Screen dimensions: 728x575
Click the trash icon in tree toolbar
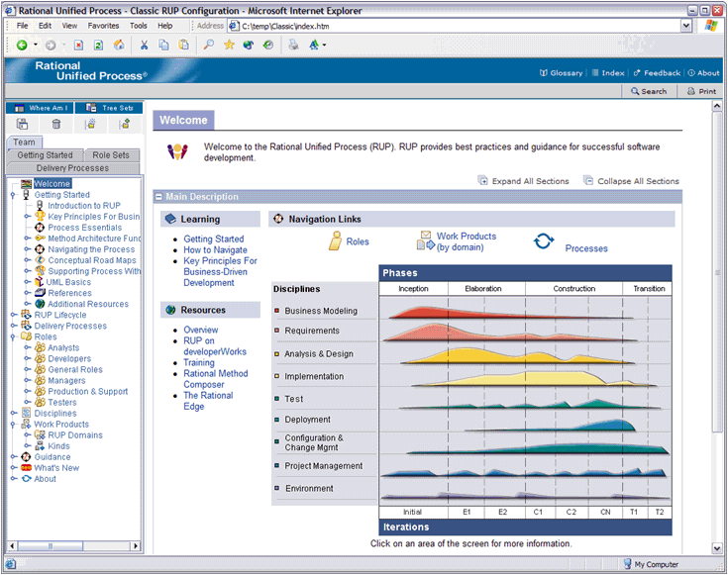tap(56, 124)
